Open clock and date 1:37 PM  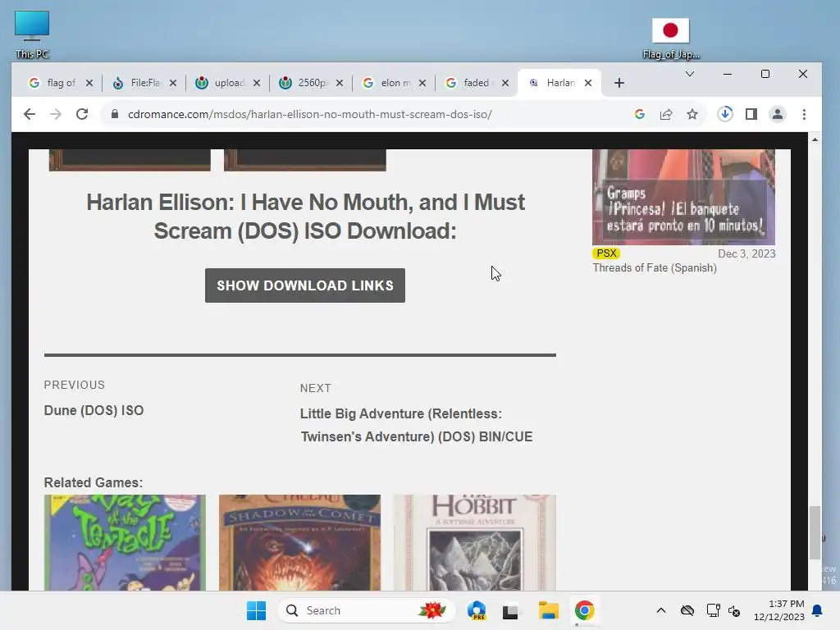[779, 610]
